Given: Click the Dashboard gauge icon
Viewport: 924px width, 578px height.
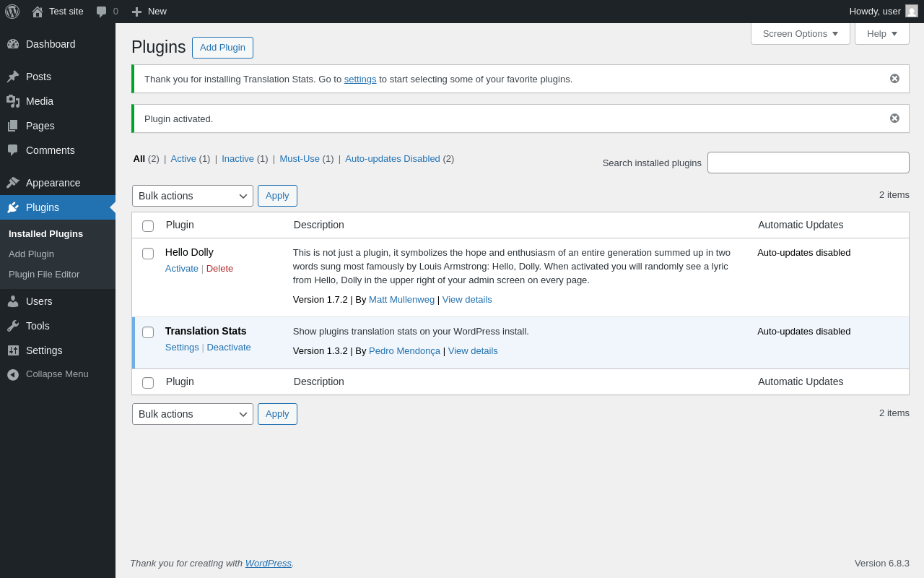Looking at the screenshot, I should (13, 44).
